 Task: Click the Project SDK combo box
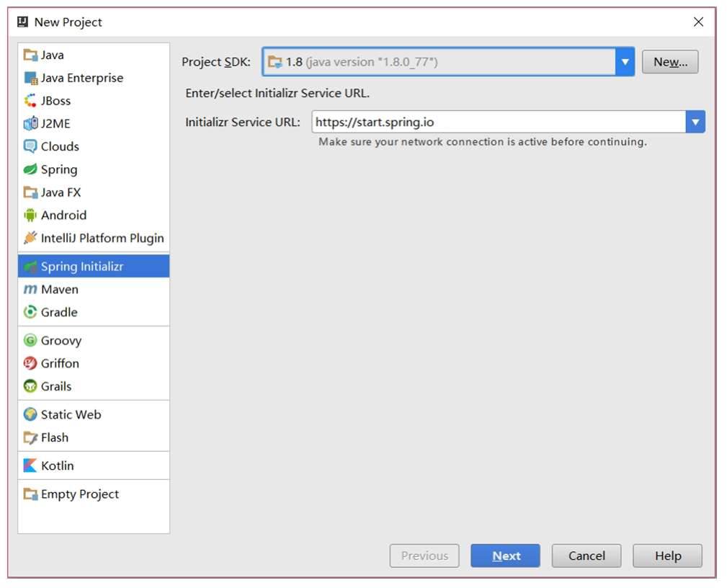[448, 62]
